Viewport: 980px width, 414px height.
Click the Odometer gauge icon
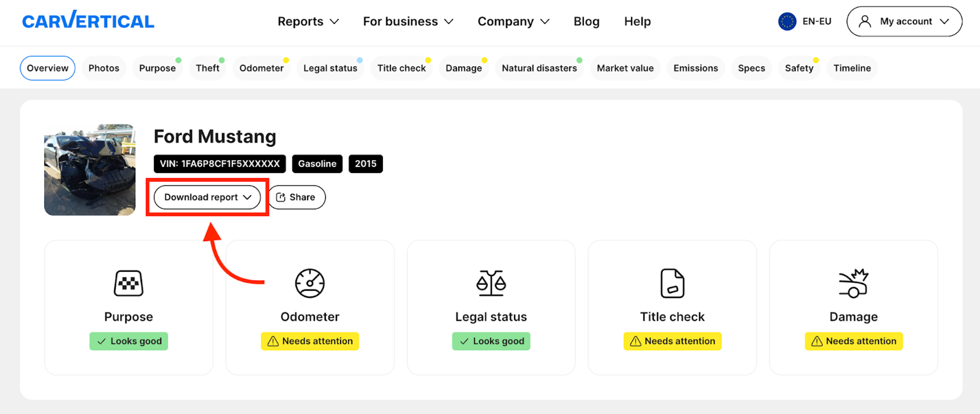[310, 283]
